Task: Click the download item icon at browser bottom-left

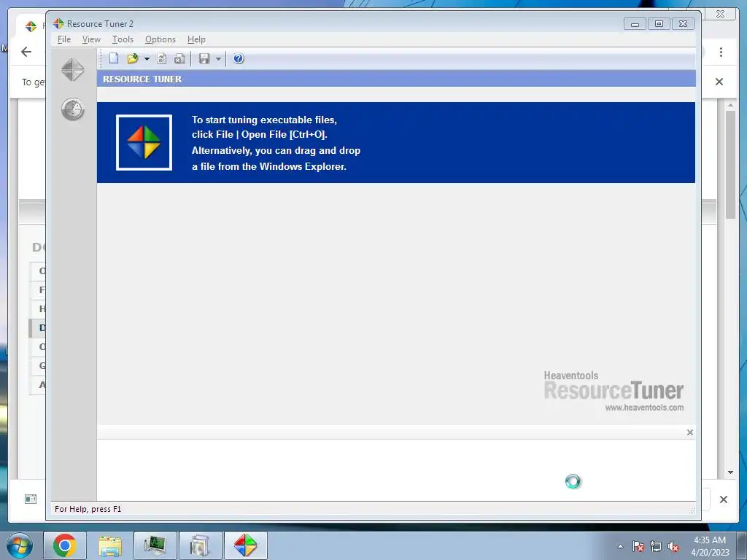Action: tap(31, 499)
